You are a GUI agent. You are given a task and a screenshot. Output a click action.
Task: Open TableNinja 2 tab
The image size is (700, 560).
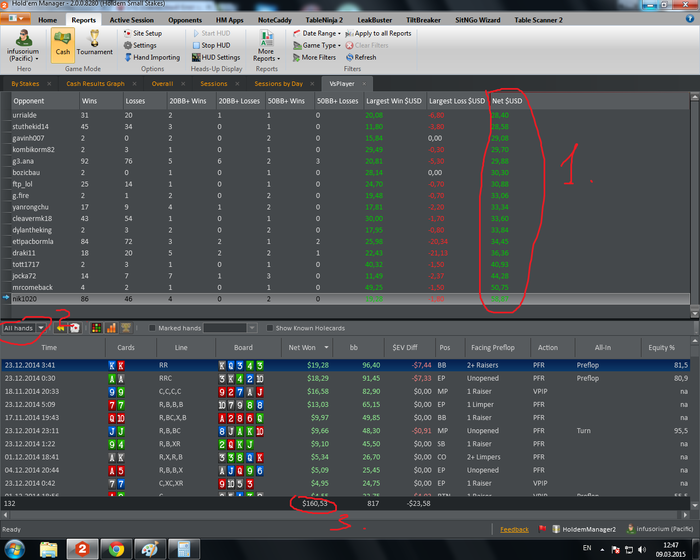[x=324, y=20]
